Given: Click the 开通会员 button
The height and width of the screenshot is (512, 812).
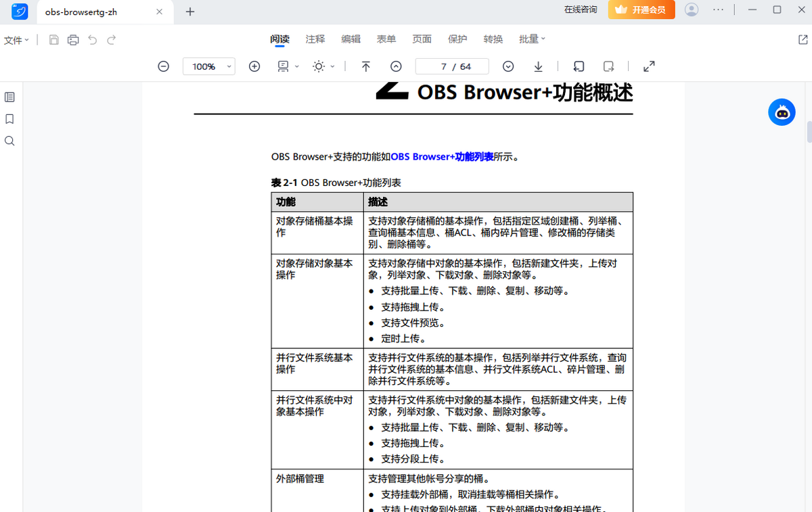Looking at the screenshot, I should coord(641,10).
